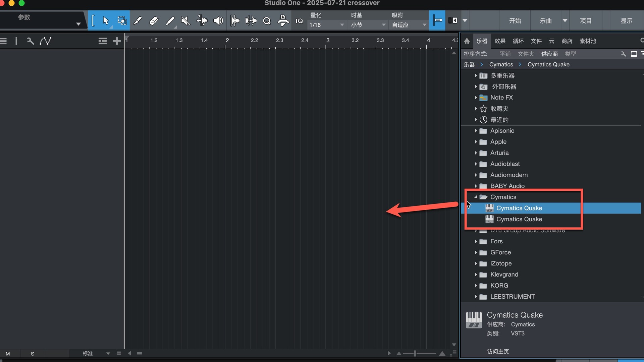The image size is (644, 362).
Task: Sort browser by 平铺 flat
Action: (x=505, y=54)
